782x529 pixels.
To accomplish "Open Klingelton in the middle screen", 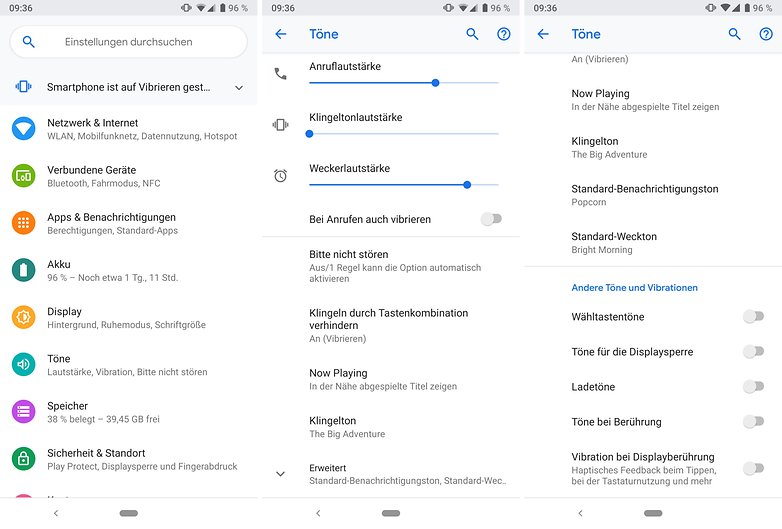I will (391, 427).
